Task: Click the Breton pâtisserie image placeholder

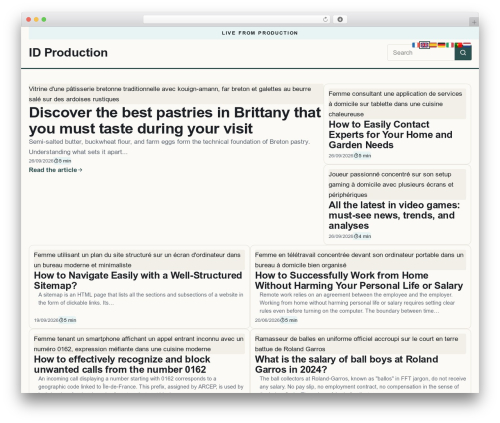Action: (x=176, y=94)
